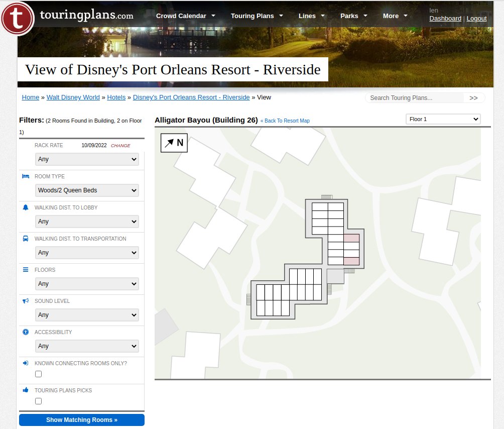Click the connecting rooms arrow icon

coord(26,363)
